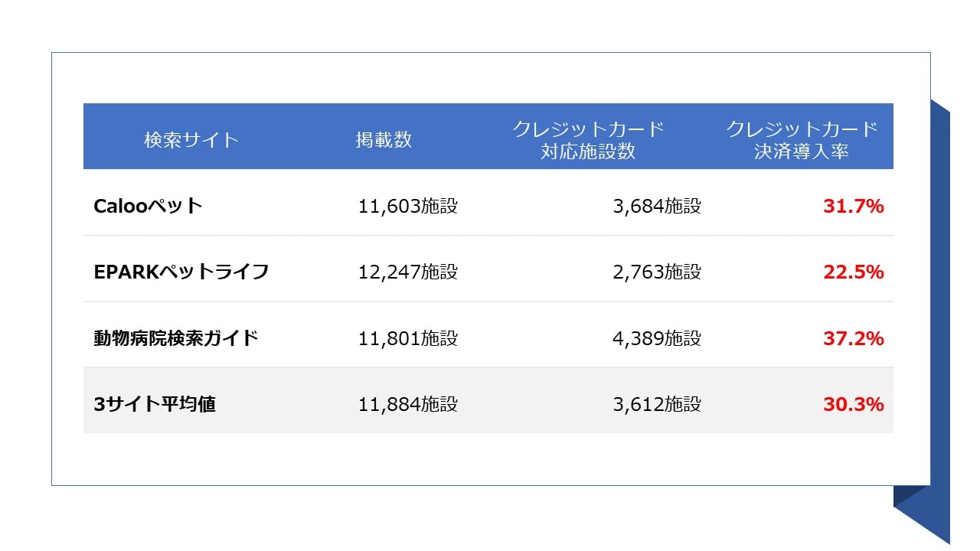This screenshot has width=980, height=551.
Task: Click the 11,884施設 average cell
Action: [407, 404]
